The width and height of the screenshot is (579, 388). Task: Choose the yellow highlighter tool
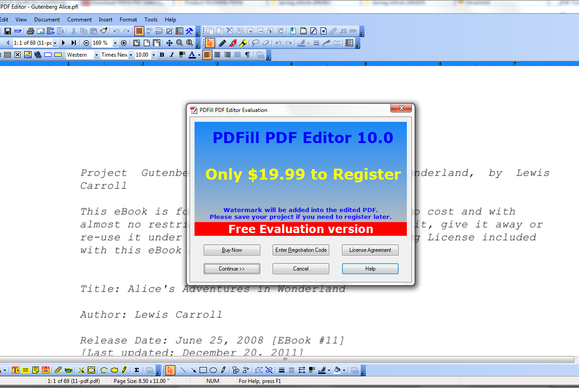point(243,43)
